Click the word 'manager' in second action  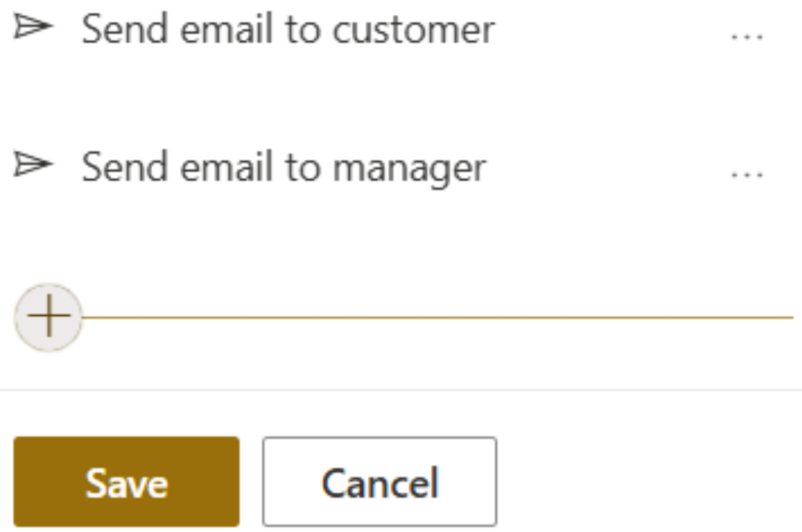[409, 169]
